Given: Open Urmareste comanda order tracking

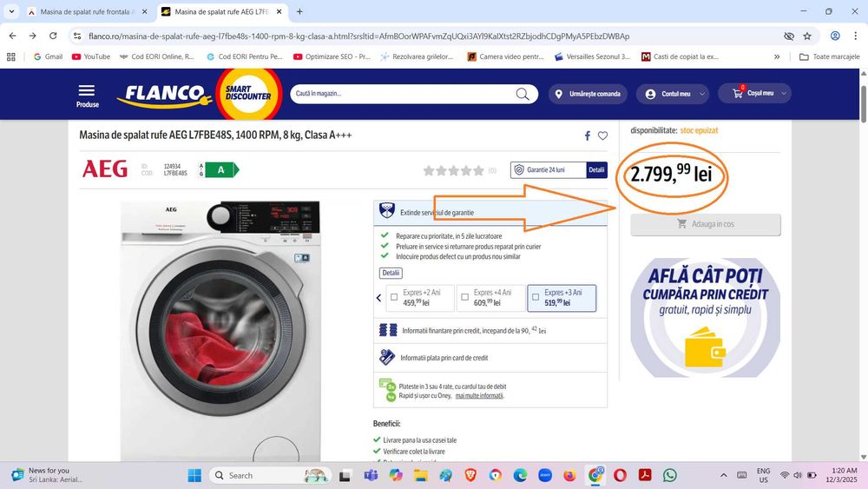Looking at the screenshot, I should pos(588,94).
